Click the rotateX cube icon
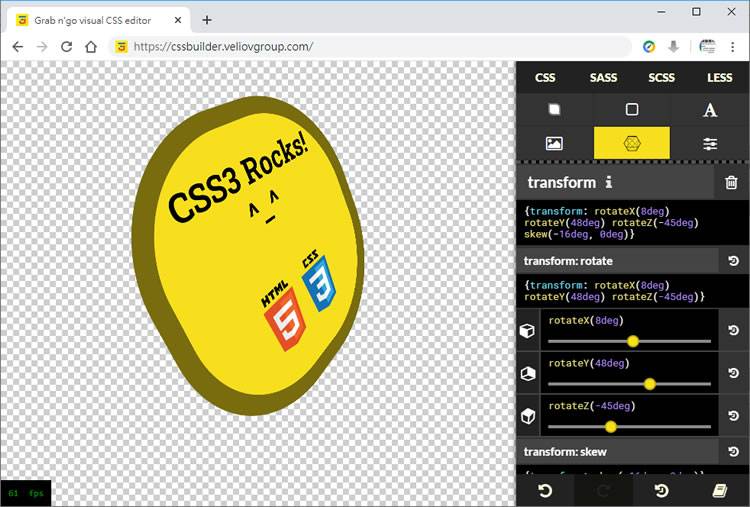This screenshot has width=750, height=507. [x=527, y=331]
